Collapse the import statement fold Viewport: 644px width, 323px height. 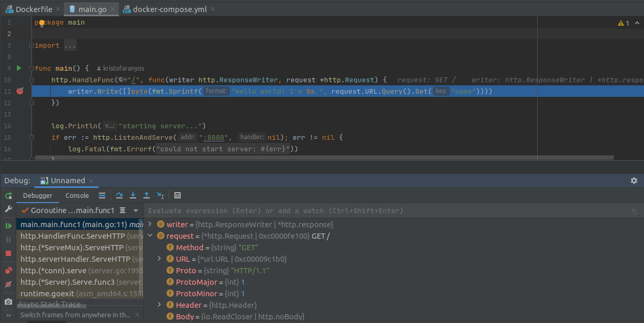pos(31,45)
